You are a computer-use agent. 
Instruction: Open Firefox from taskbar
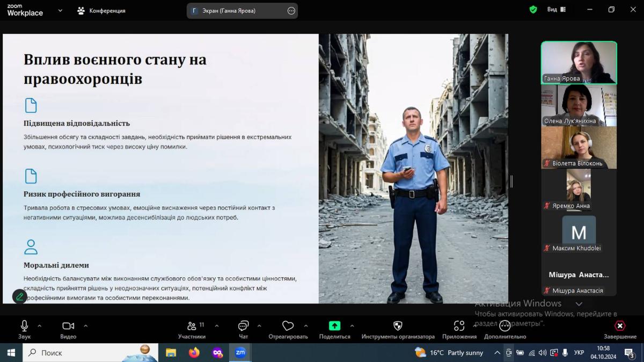[x=194, y=353]
